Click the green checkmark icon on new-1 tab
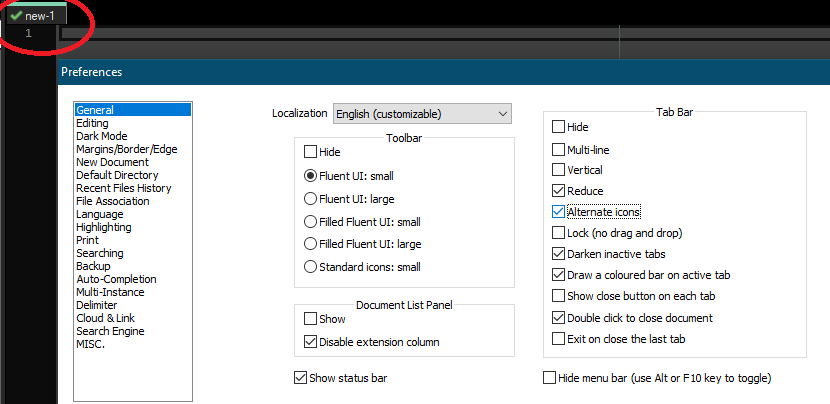The image size is (830, 404). coord(16,16)
